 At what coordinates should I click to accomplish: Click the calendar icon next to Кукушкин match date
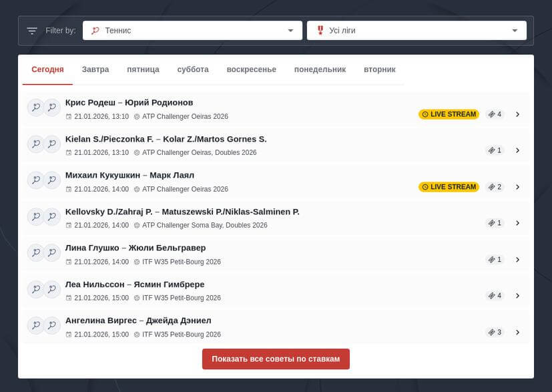point(69,189)
